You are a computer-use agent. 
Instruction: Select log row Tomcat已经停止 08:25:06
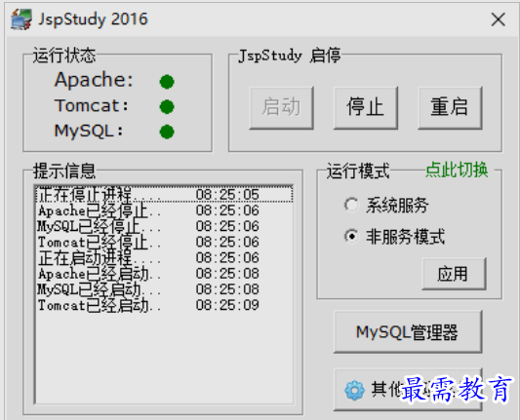[x=164, y=242]
